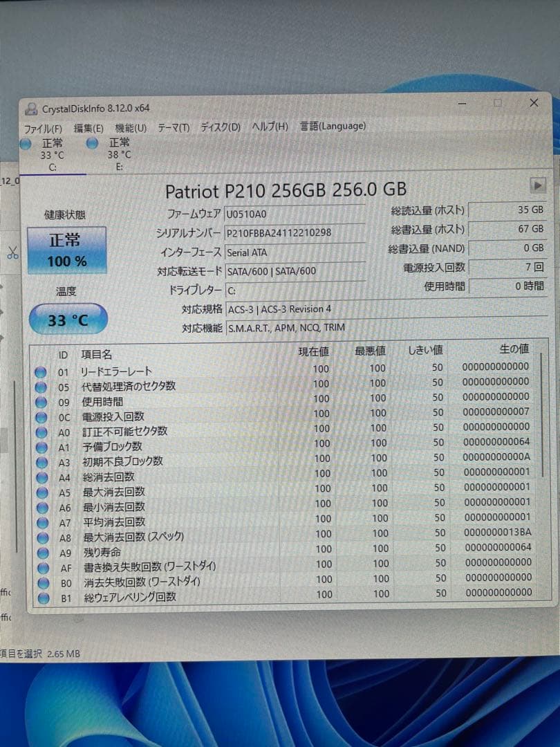
Task: Click the firmware version field U0510A0
Action: [297, 213]
